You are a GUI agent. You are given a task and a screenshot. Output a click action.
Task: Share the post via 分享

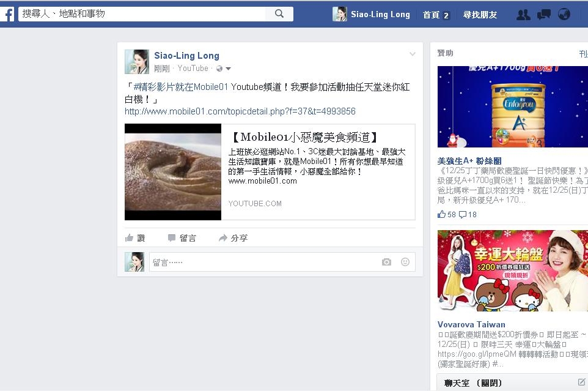tap(233, 238)
